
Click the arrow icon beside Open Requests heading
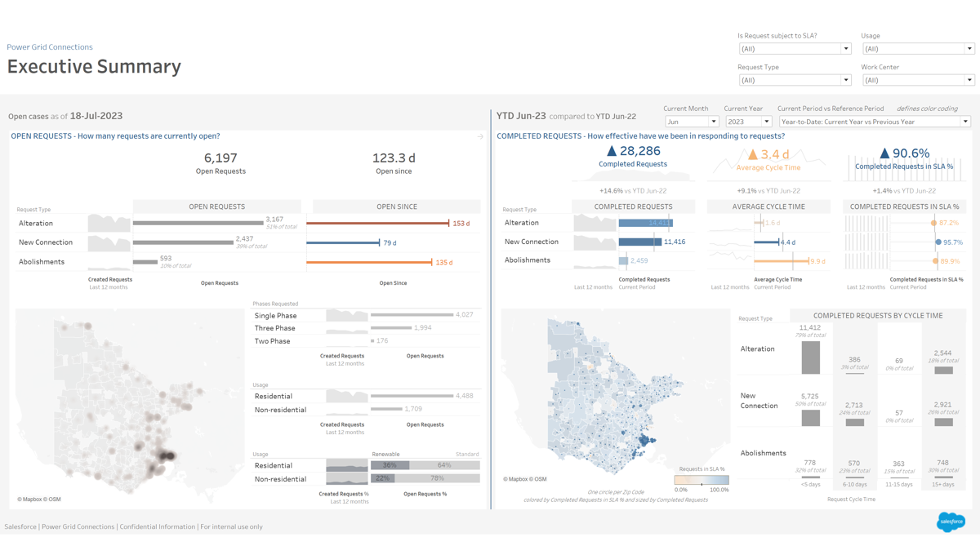(480, 136)
